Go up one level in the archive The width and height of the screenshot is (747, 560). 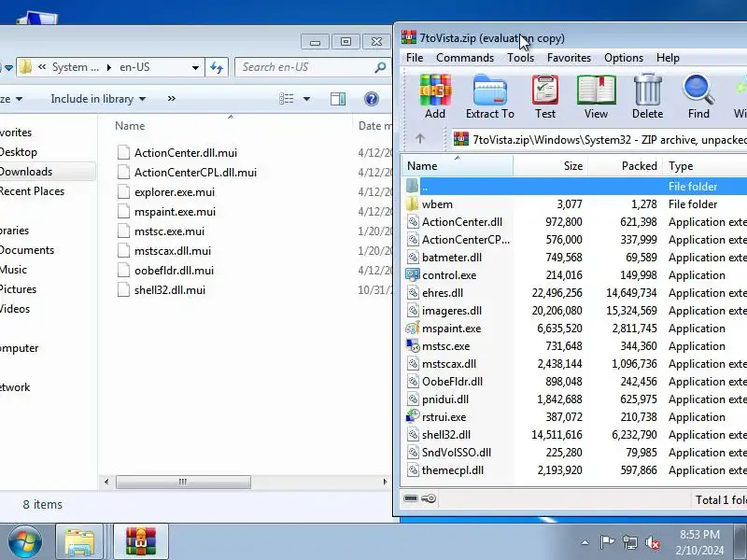tap(419, 139)
